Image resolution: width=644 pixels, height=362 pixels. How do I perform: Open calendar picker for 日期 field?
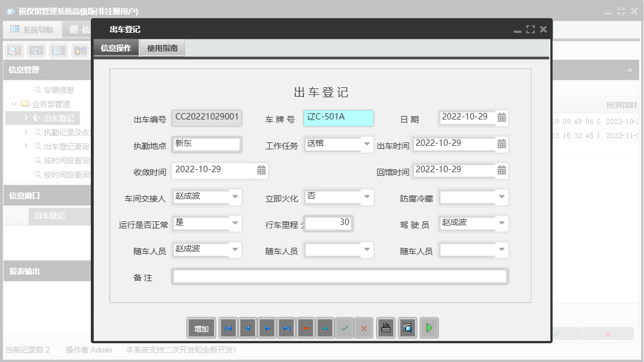[x=502, y=117]
